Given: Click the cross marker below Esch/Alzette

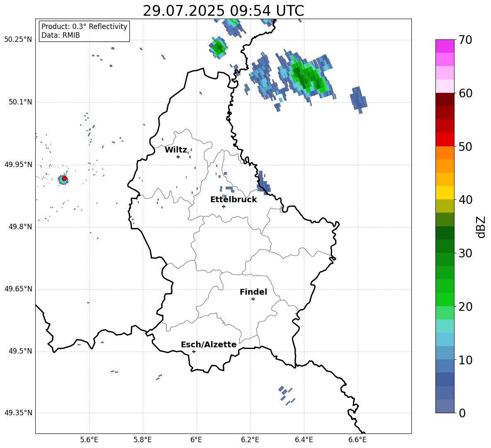Looking at the screenshot, I should [194, 351].
